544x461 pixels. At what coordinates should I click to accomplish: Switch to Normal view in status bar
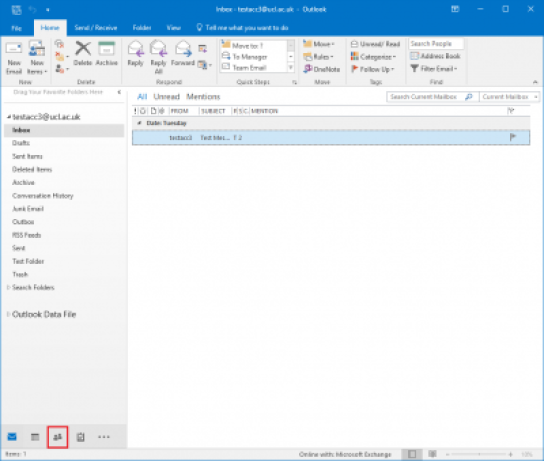click(x=412, y=454)
